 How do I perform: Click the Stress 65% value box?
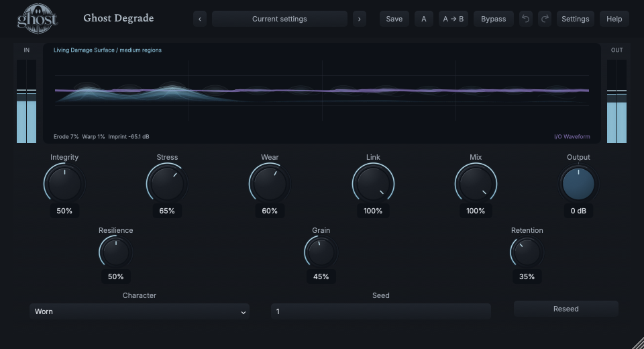tap(167, 211)
